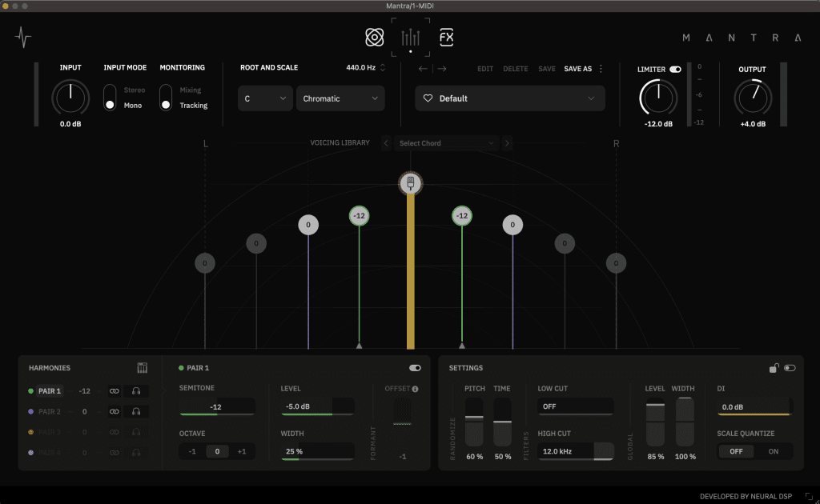Toggle the Limiter switch

(x=675, y=70)
